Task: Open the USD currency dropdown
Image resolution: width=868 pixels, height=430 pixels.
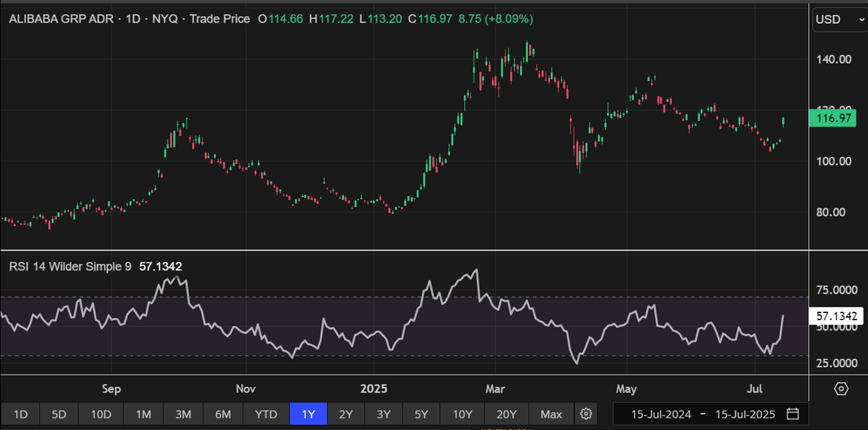Action: tap(840, 19)
